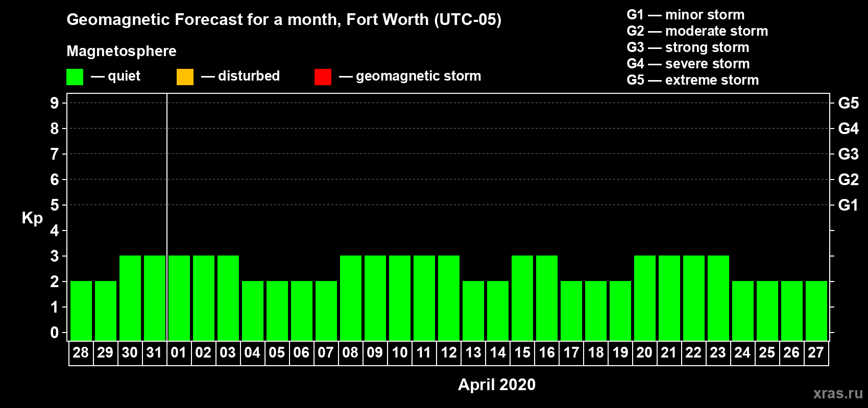868x408 pixels.
Task: Click the date cell 16
Action: tap(546, 353)
